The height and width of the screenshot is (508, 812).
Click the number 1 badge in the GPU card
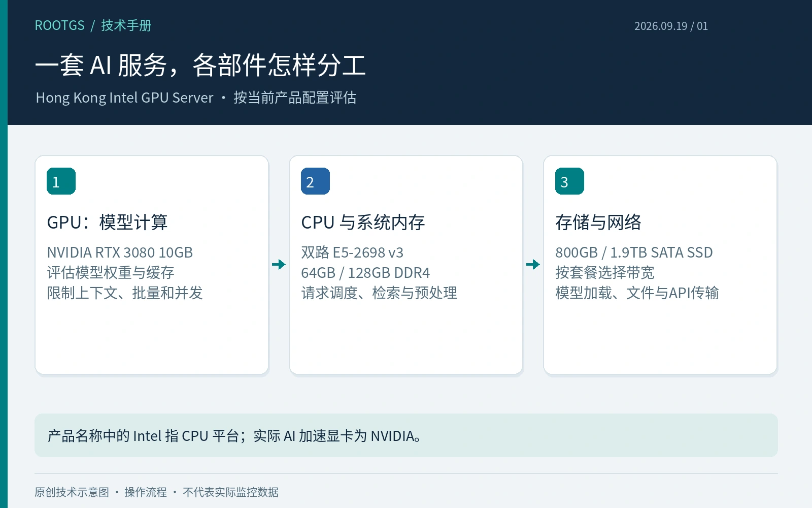click(x=61, y=181)
